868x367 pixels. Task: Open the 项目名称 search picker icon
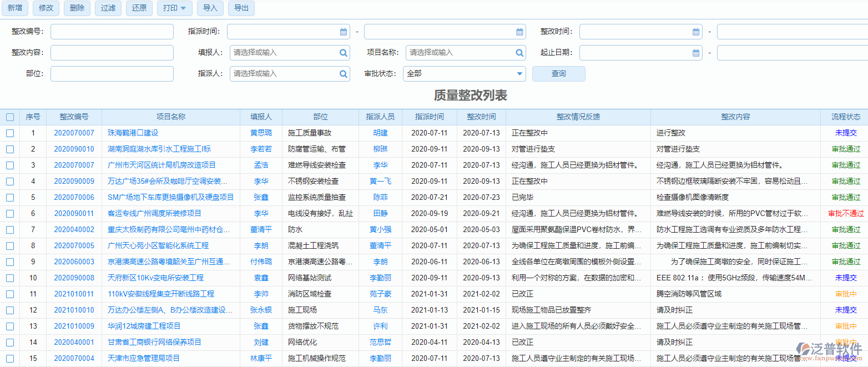point(519,53)
